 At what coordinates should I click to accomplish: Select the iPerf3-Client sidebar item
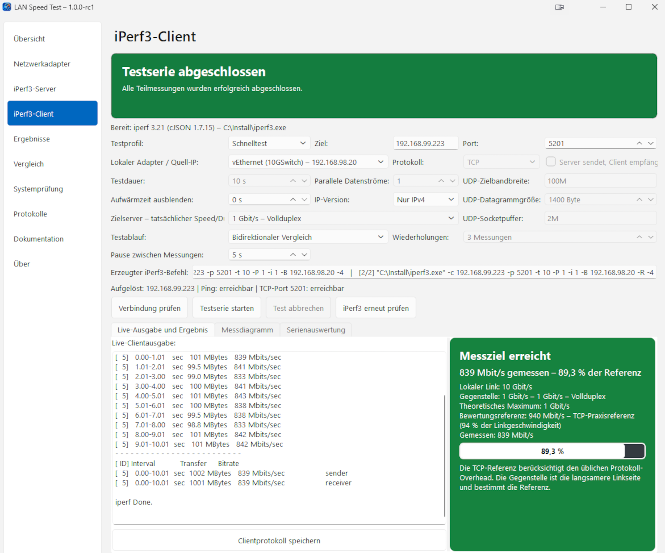[53, 113]
